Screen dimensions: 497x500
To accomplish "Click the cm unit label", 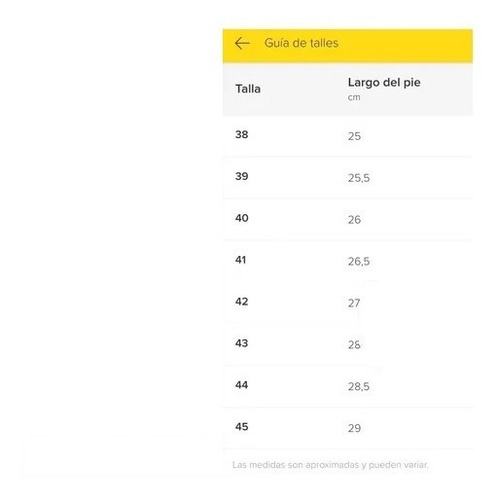I will point(354,97).
